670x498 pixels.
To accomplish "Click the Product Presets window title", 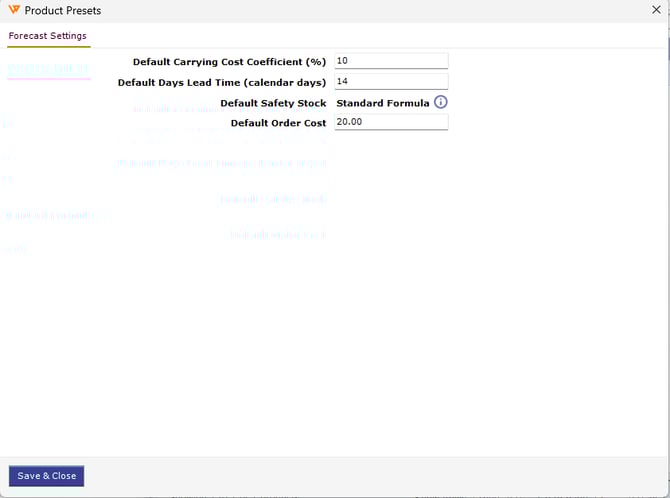I will pyautogui.click(x=62, y=11).
